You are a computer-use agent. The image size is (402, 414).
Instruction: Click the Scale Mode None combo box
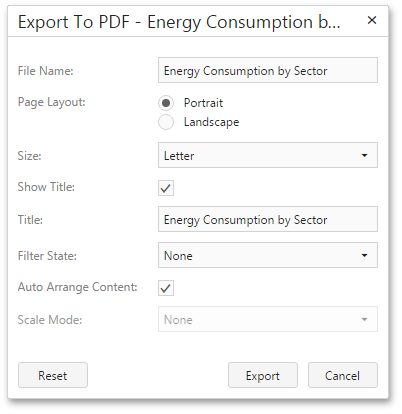click(268, 319)
